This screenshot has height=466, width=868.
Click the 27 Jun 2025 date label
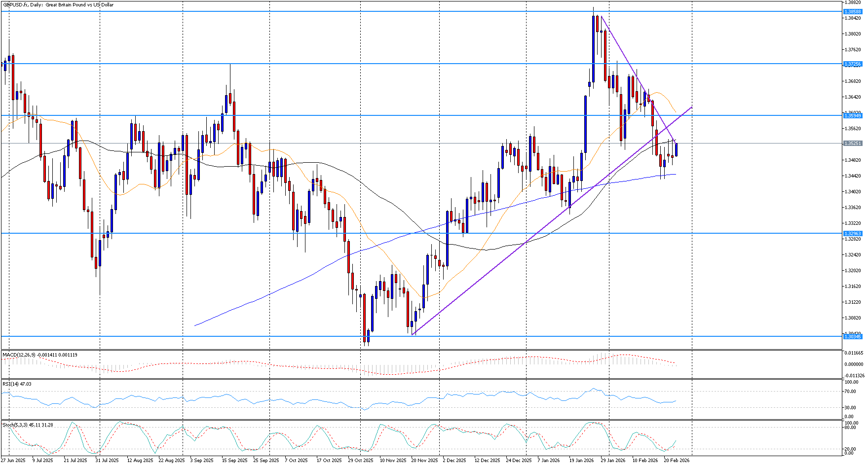click(x=13, y=460)
